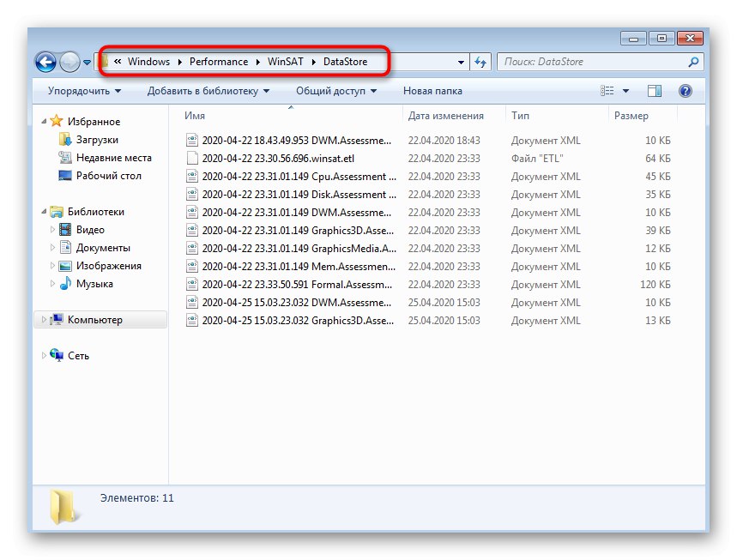Toggle the preview pane icon
Image resolution: width=737 pixels, height=560 pixels.
click(x=655, y=91)
